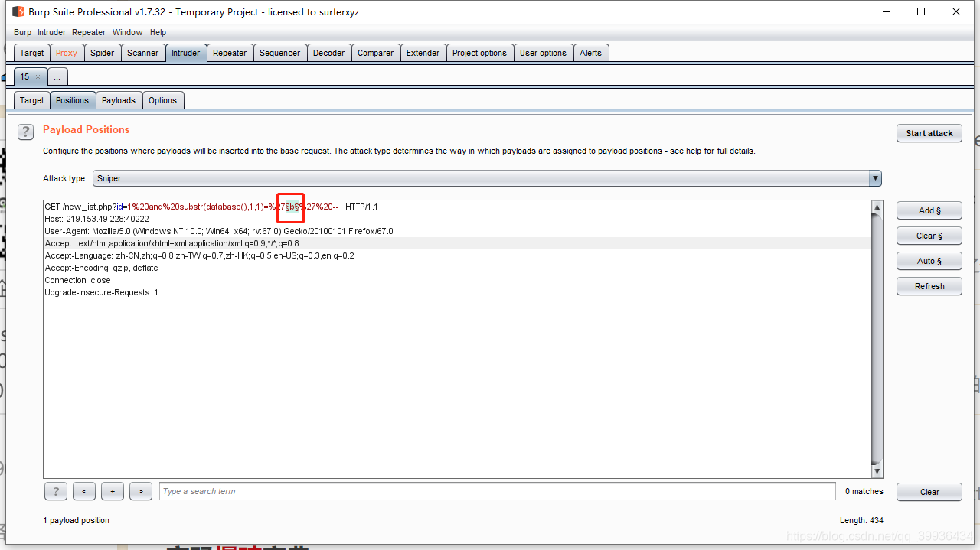Click the Auto § button
The image size is (980, 550).
click(929, 261)
